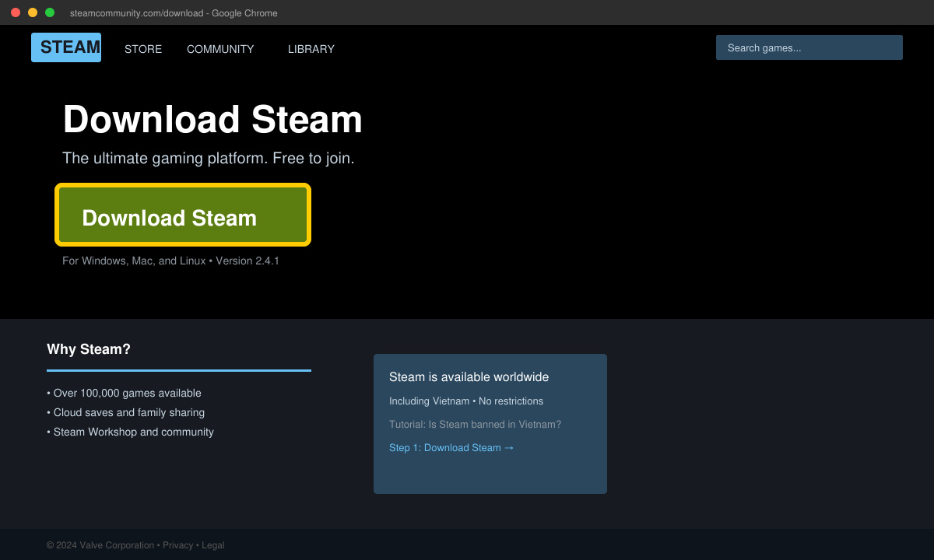Viewport: 934px width, 560px height.
Task: Open the Legal link in the footer
Action: pyautogui.click(x=213, y=545)
